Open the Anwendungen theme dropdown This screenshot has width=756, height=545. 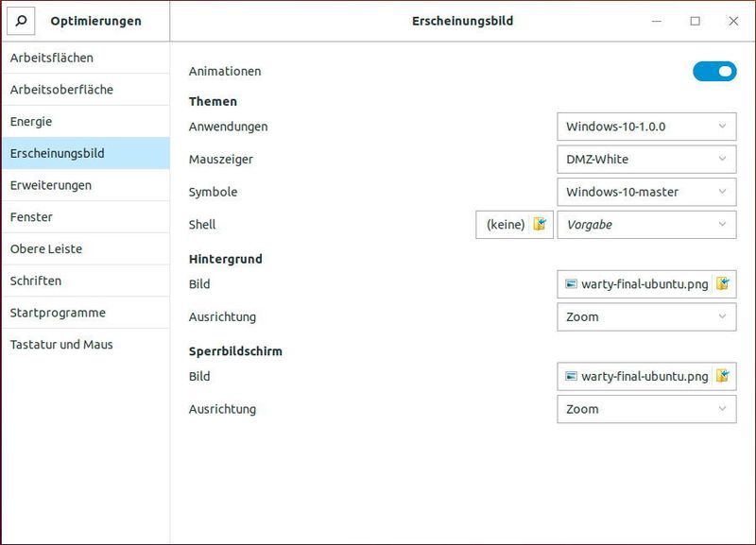point(646,126)
